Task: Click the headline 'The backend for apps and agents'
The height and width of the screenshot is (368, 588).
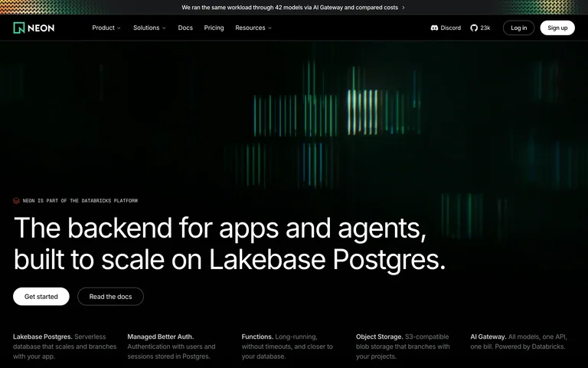Action: pos(220,228)
